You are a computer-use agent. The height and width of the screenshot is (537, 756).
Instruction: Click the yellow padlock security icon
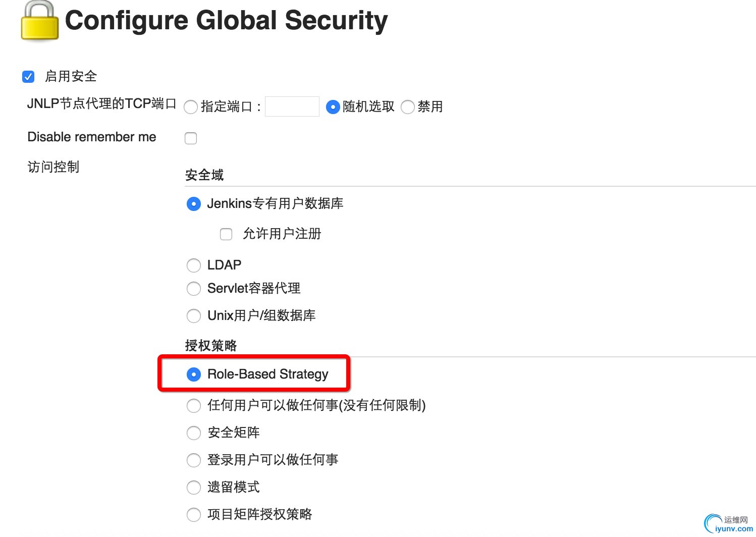tap(40, 20)
